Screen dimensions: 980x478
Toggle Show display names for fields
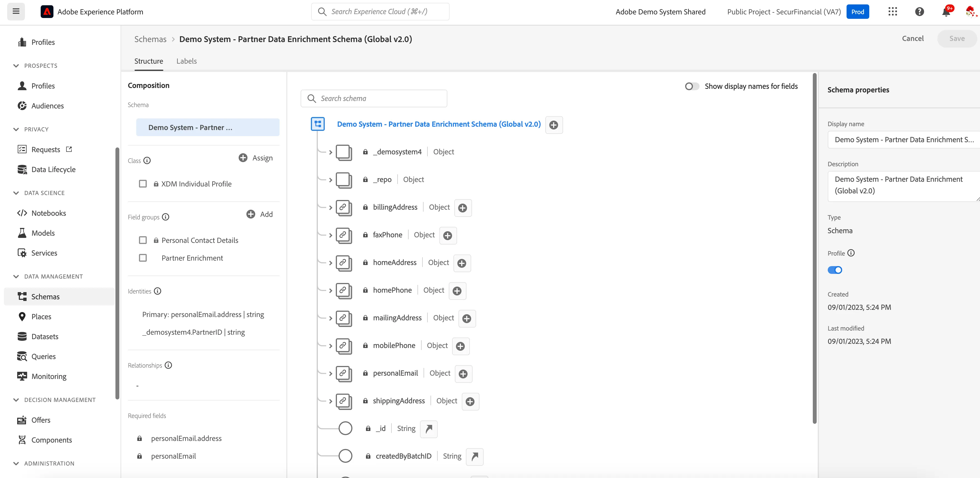[x=692, y=86]
